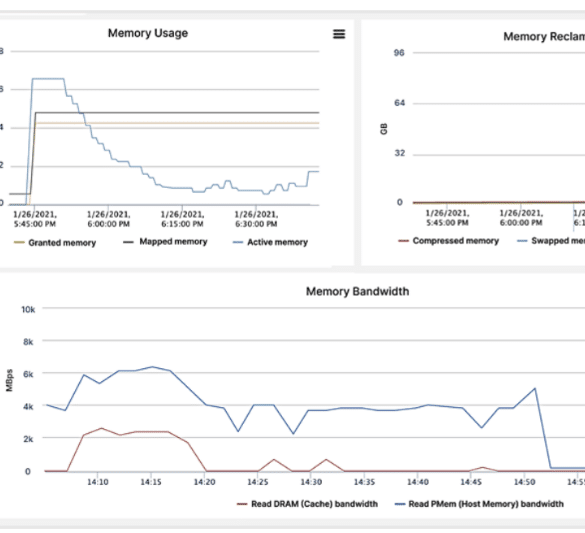Click the 5:45:00 PM label in Memory Usage
585x533 pixels.
pyautogui.click(x=35, y=219)
